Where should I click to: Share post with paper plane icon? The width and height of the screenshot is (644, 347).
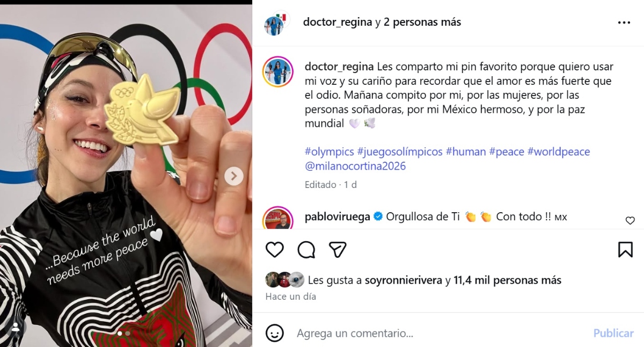(x=338, y=250)
